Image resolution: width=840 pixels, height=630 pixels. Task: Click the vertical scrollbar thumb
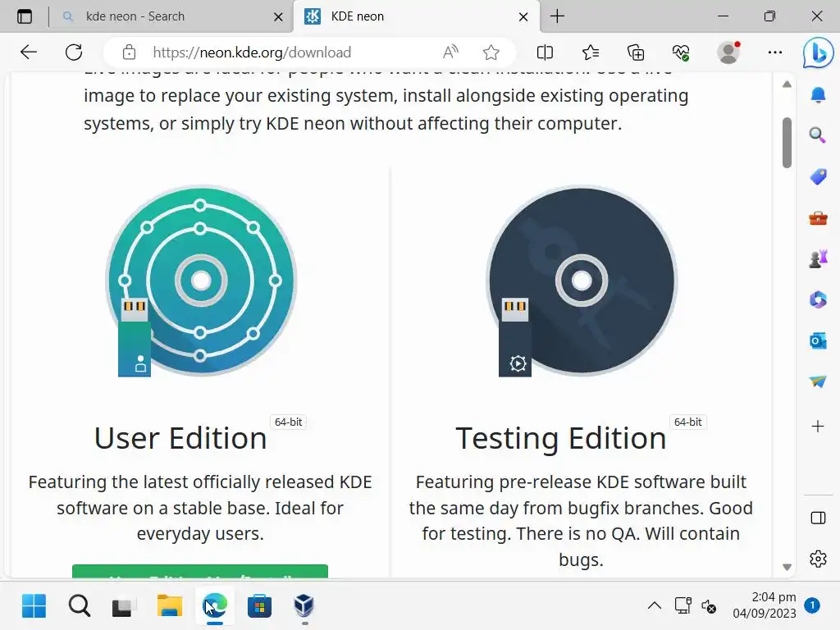(x=787, y=143)
